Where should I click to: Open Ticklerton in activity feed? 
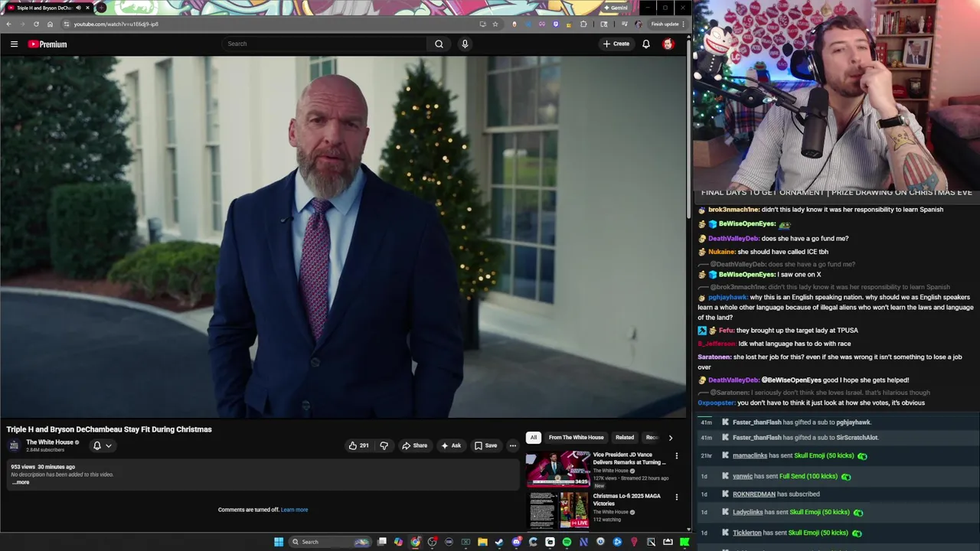[747, 533]
